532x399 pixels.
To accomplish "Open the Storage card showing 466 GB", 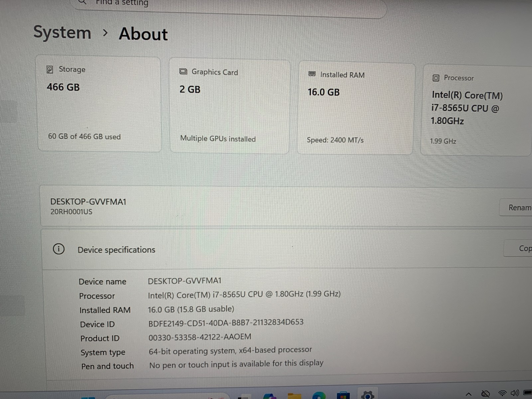I will pos(99,104).
